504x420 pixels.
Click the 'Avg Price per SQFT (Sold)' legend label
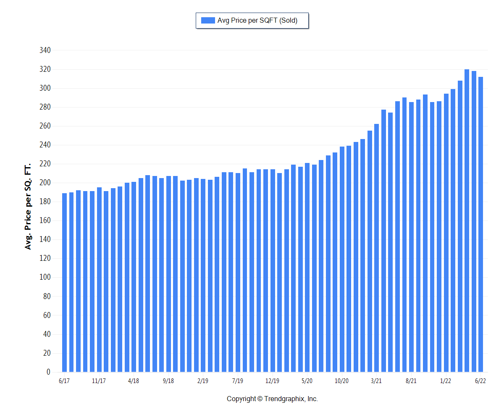[x=257, y=21]
